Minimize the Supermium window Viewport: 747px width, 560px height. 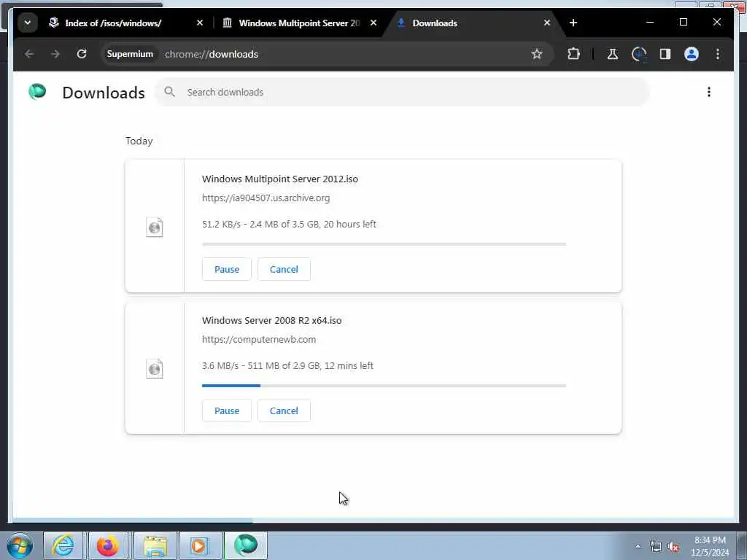pos(650,23)
